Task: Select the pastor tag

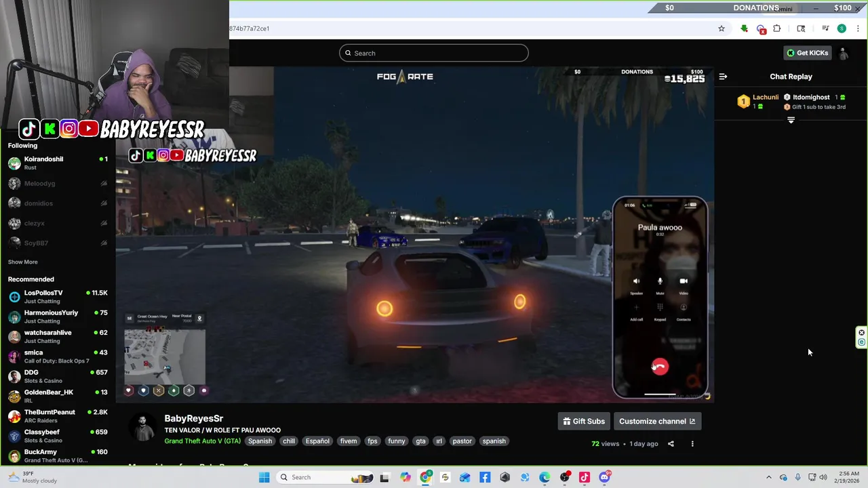Action: (x=462, y=441)
